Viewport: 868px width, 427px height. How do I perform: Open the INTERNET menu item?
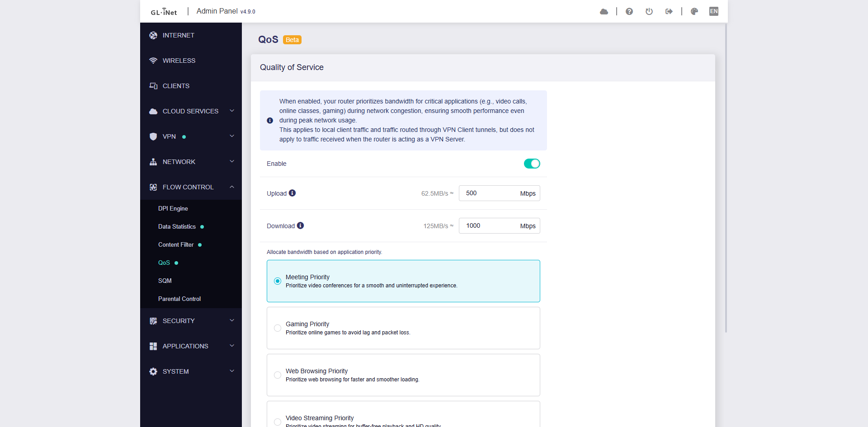coord(191,35)
